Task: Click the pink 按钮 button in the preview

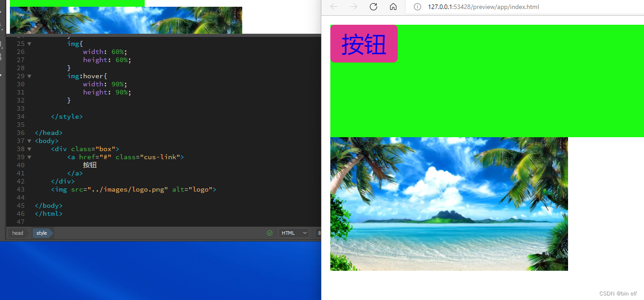Action: [x=364, y=44]
